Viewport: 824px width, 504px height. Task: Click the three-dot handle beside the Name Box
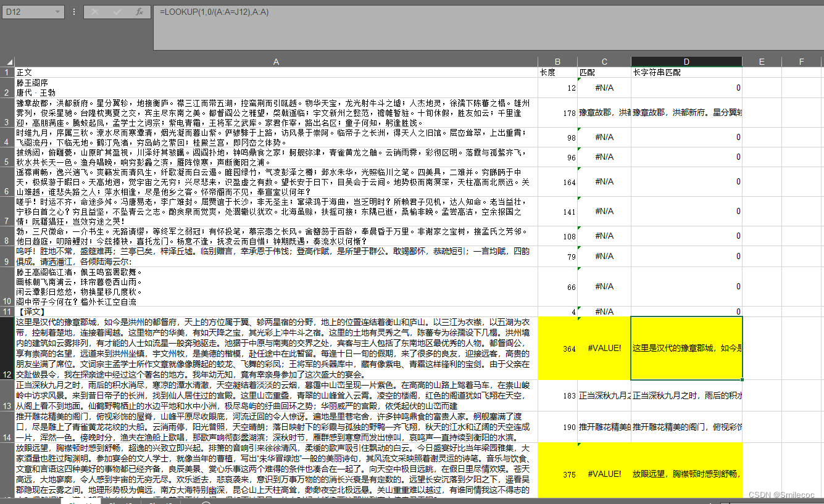(74, 12)
